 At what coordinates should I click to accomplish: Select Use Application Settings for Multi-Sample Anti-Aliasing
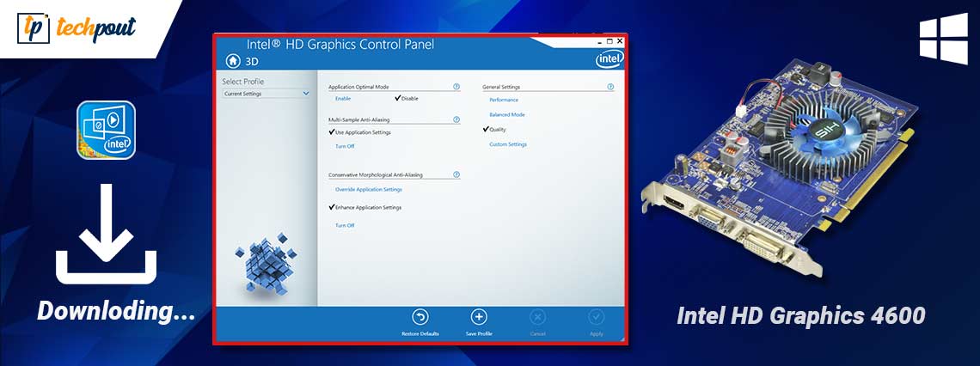click(x=360, y=132)
